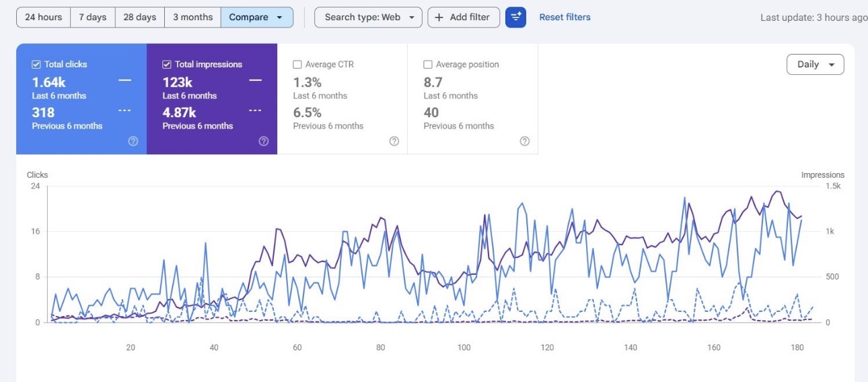Click the plus icon in Add filter
The height and width of the screenshot is (382, 868).
[439, 18]
